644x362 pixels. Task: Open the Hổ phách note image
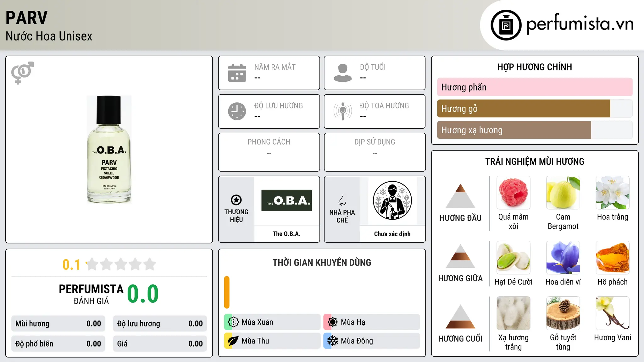(x=613, y=258)
